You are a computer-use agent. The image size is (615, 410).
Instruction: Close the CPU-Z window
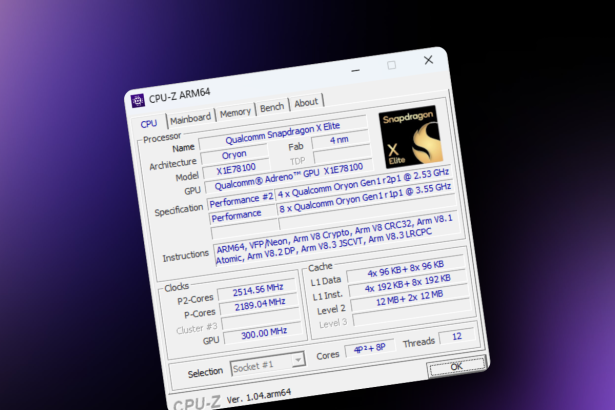(x=428, y=60)
